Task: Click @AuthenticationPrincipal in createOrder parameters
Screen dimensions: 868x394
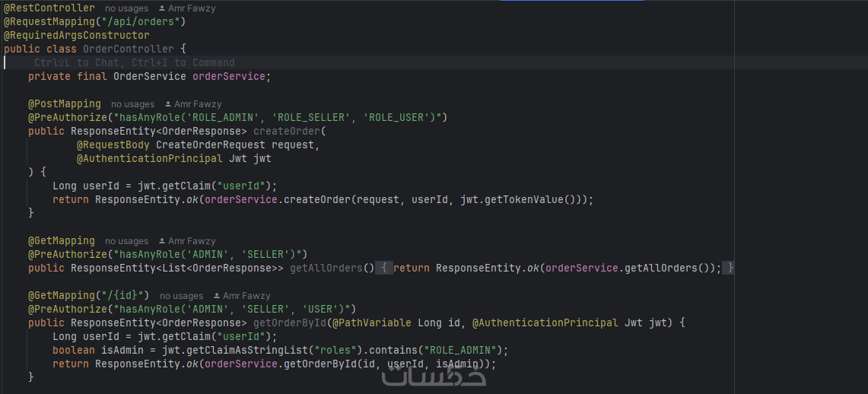Action: pos(149,159)
